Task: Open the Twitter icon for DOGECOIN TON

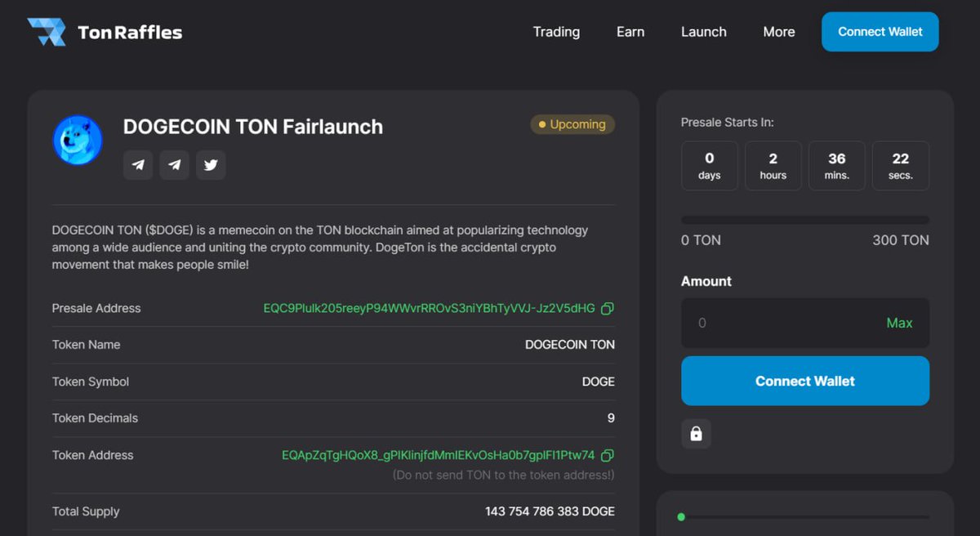Action: tap(211, 164)
